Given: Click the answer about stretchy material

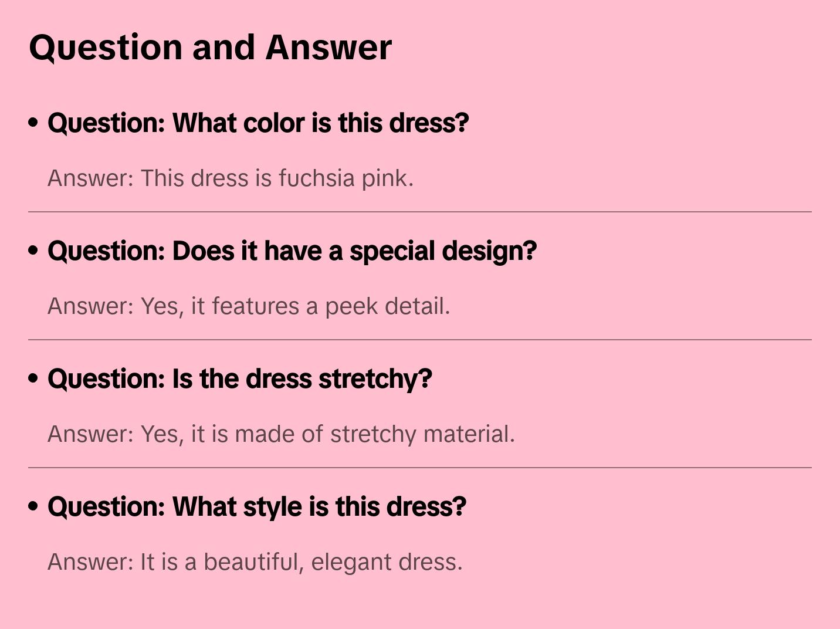Looking at the screenshot, I should [281, 434].
